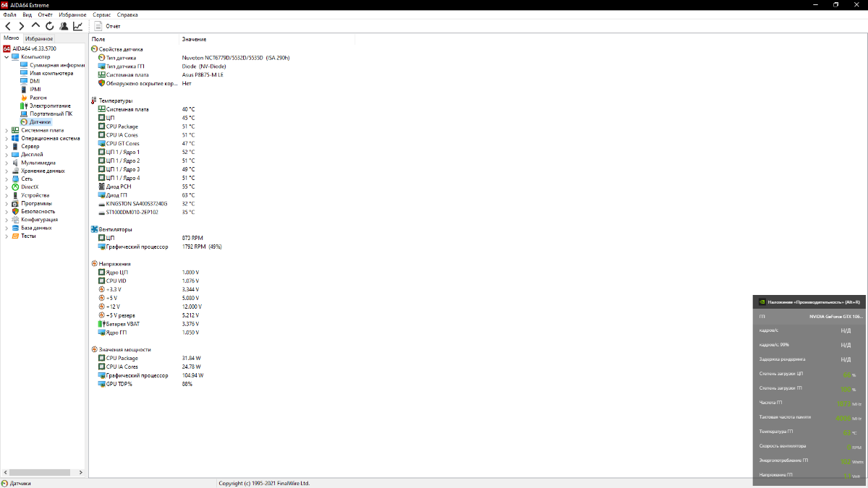
Task: Click the Значение column header
Action: tap(194, 39)
